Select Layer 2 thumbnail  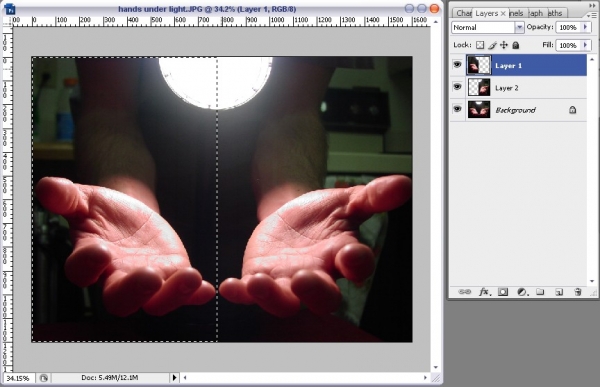(479, 87)
